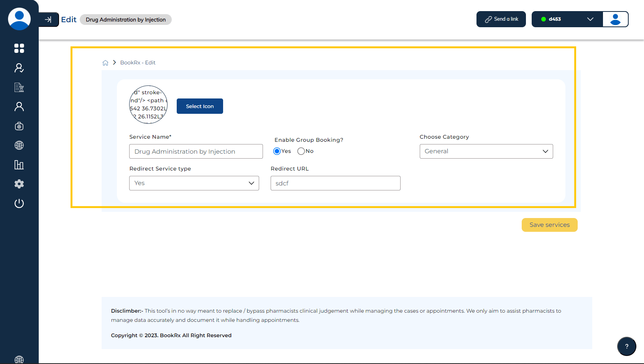This screenshot has width=644, height=364.
Task: Select the user-verification icon in the sidebar
Action: click(19, 68)
